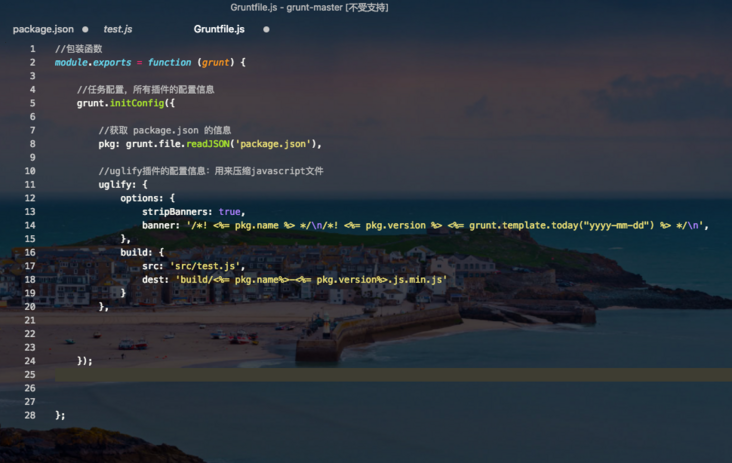
Task: Click the '//任务配置' comment on line 4
Action: pyautogui.click(x=101, y=90)
